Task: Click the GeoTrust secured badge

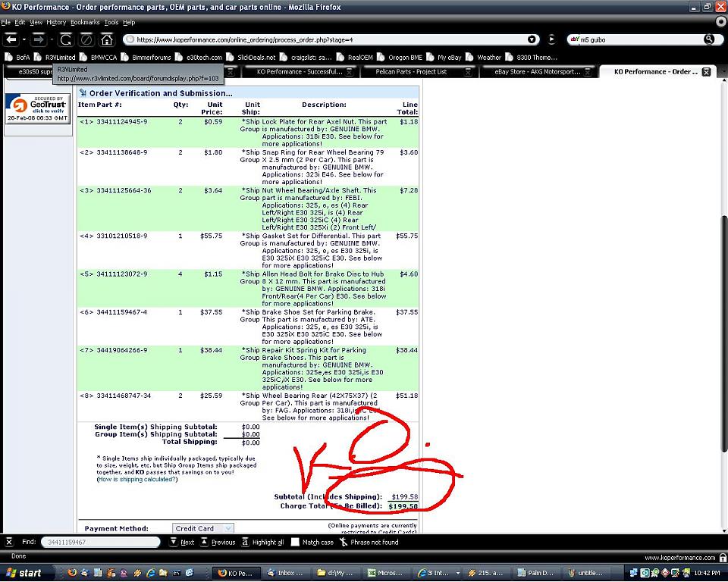Action: point(37,108)
